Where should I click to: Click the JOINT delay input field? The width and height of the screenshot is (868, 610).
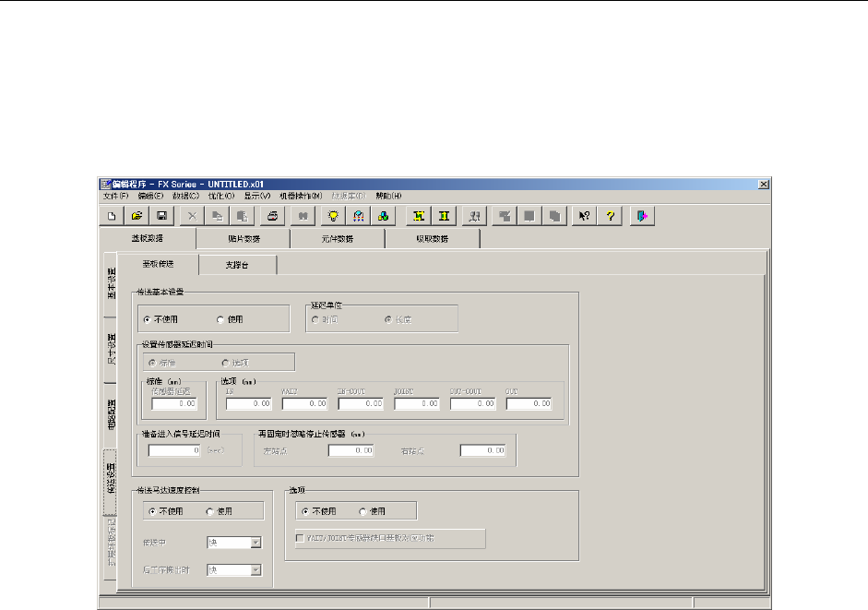tap(416, 404)
